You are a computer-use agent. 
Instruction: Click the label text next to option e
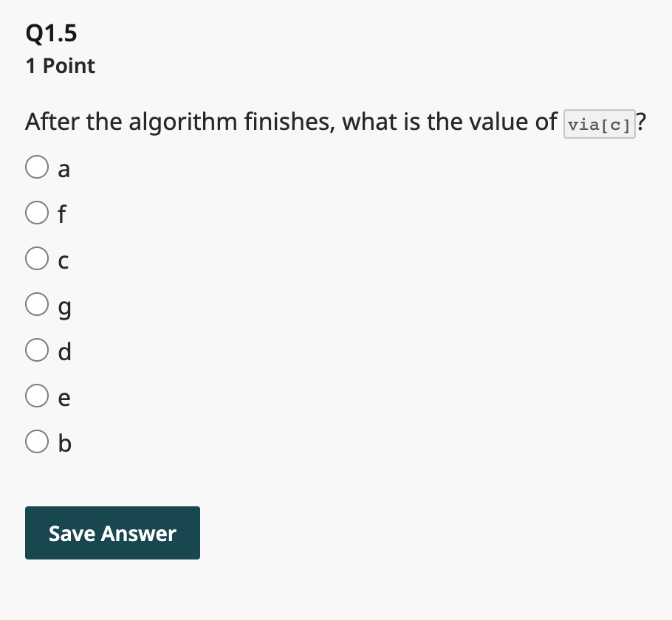click(x=64, y=398)
